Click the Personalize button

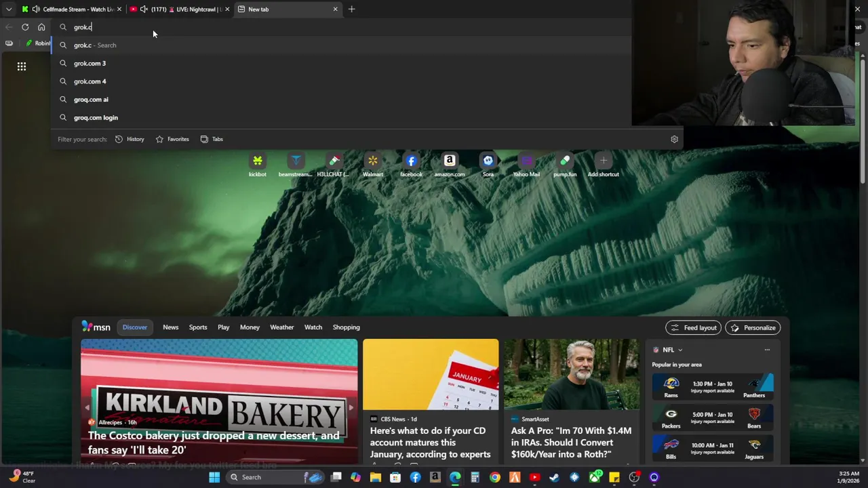pos(753,328)
